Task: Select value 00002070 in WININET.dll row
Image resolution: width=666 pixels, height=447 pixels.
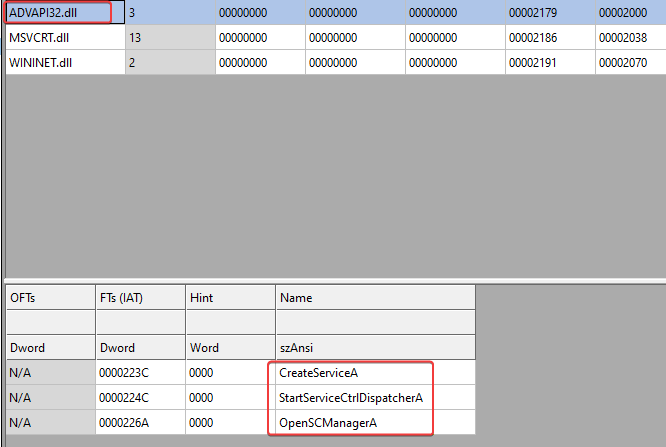Action: (631, 62)
